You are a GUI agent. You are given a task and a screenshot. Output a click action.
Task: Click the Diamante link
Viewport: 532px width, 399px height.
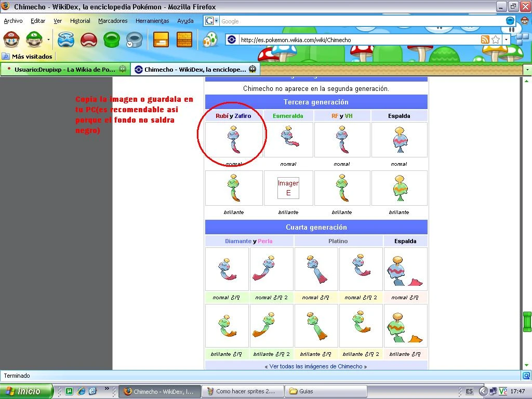[x=238, y=241]
